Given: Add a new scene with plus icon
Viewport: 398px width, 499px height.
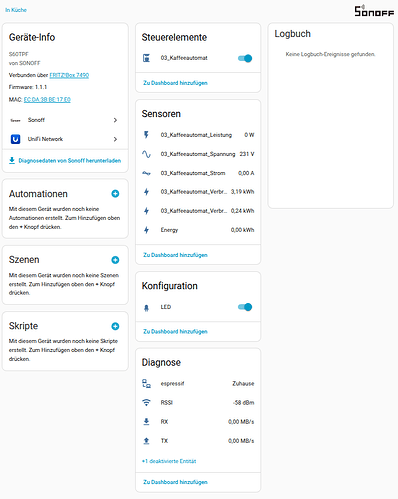Looking at the screenshot, I should pos(115,260).
